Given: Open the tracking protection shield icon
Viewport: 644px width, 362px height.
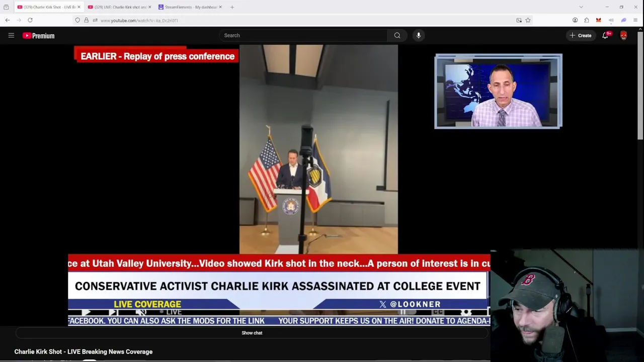Looking at the screenshot, I should [x=77, y=20].
